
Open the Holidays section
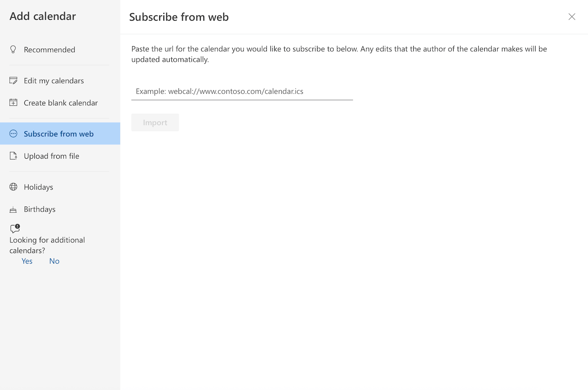pos(38,187)
